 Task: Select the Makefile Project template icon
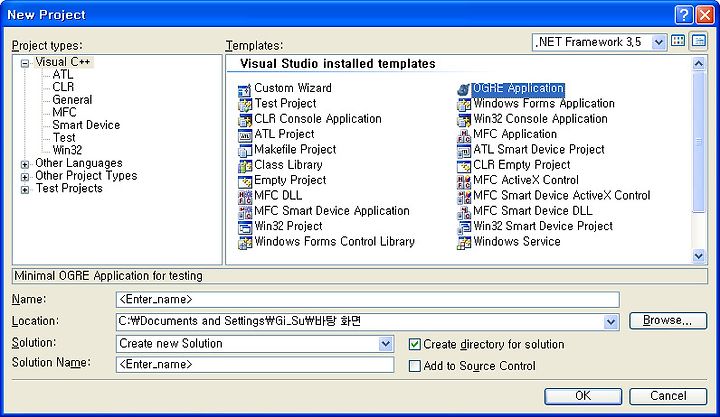(245, 151)
